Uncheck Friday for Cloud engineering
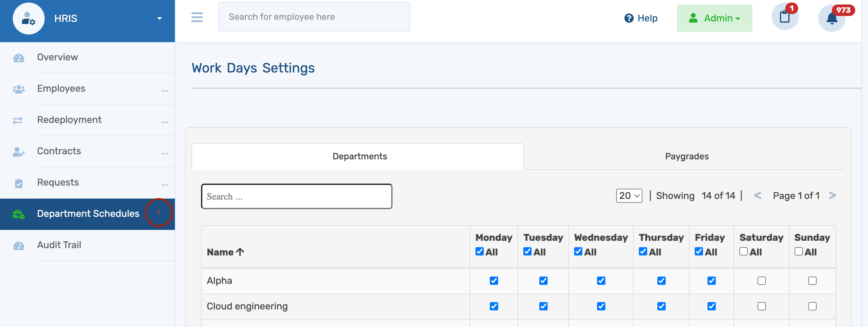Screen dimensions: 868x327 point(711,307)
